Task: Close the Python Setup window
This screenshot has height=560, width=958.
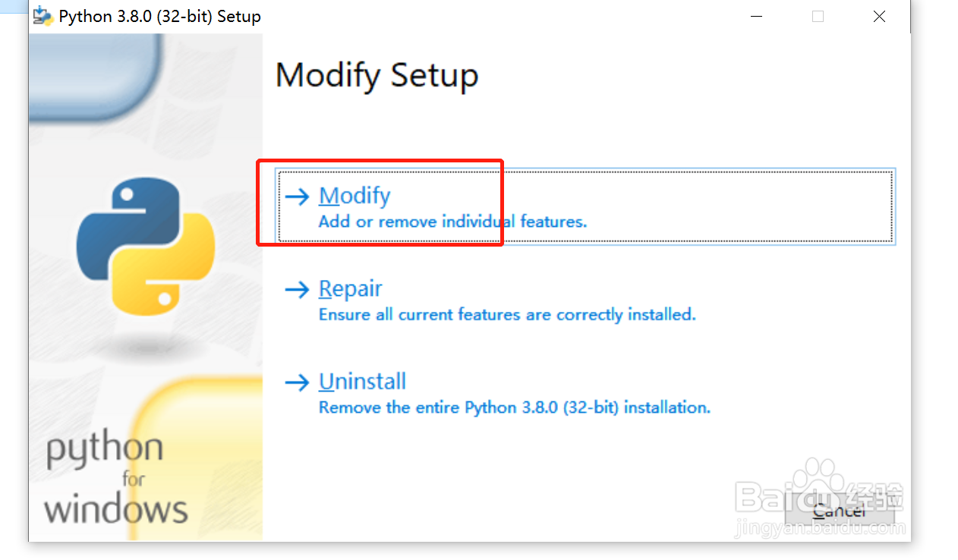Action: (879, 16)
